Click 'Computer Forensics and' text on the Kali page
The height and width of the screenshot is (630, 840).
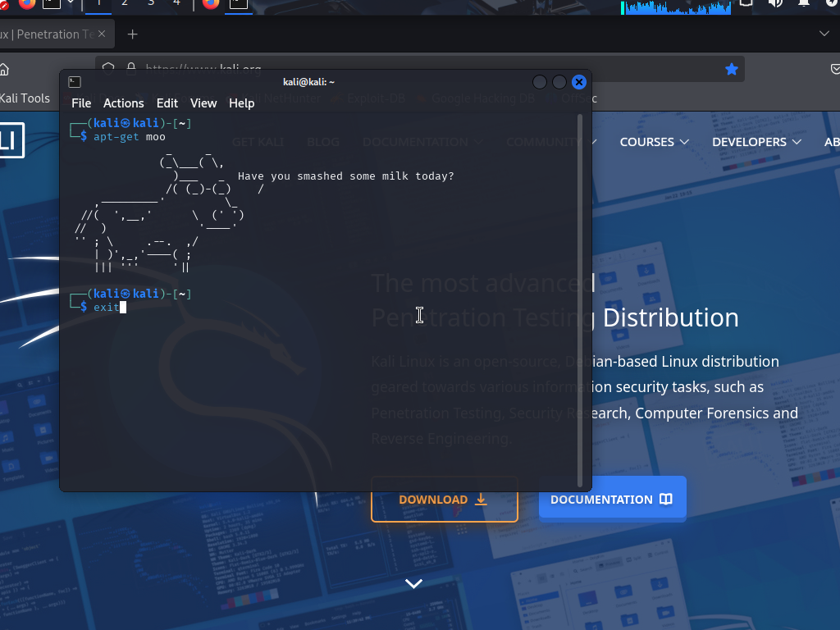pyautogui.click(x=716, y=413)
